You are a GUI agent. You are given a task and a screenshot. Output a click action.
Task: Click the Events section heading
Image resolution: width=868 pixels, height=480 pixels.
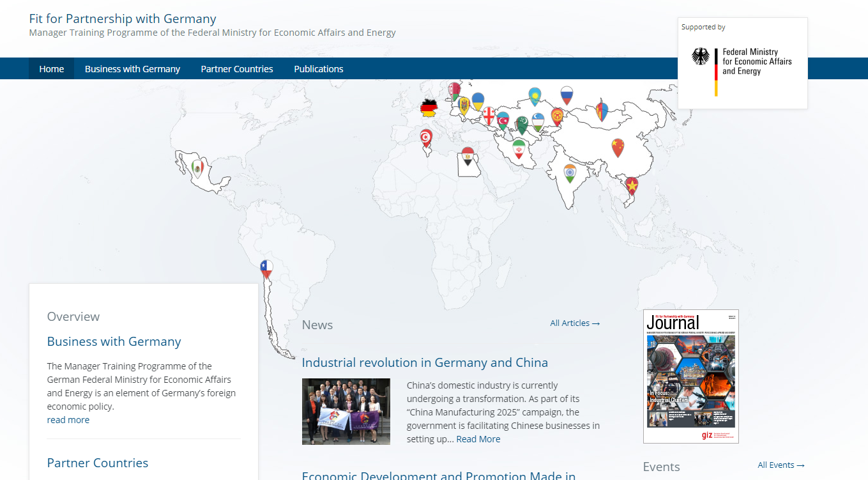(x=662, y=467)
